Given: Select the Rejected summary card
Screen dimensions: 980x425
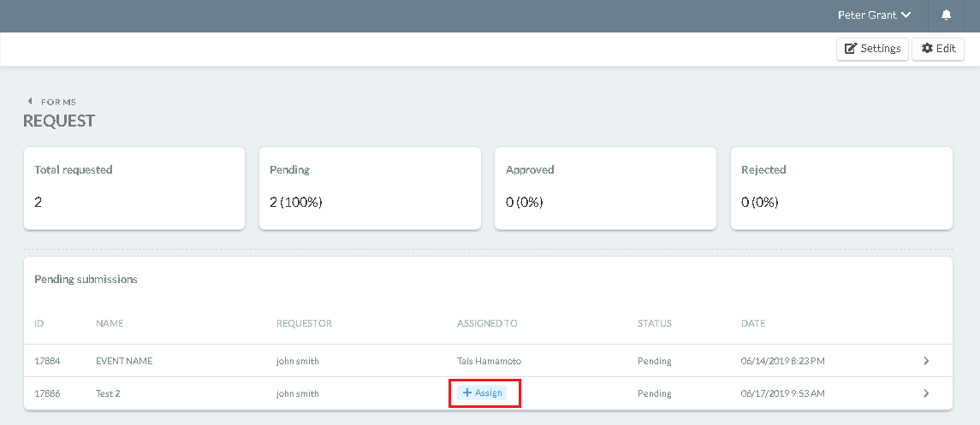Looking at the screenshot, I should (841, 188).
